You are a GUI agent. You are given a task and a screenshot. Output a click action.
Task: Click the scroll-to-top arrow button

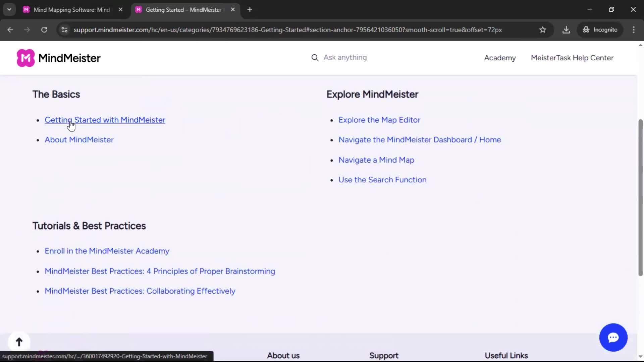19,342
